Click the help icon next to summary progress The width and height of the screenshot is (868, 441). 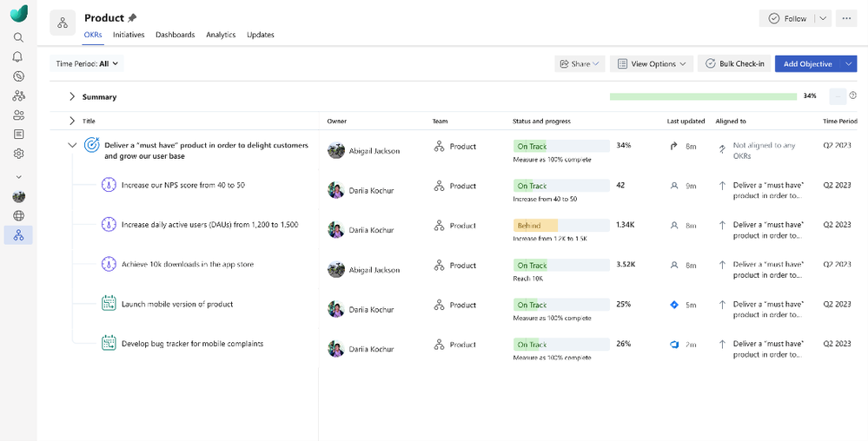pyautogui.click(x=853, y=96)
